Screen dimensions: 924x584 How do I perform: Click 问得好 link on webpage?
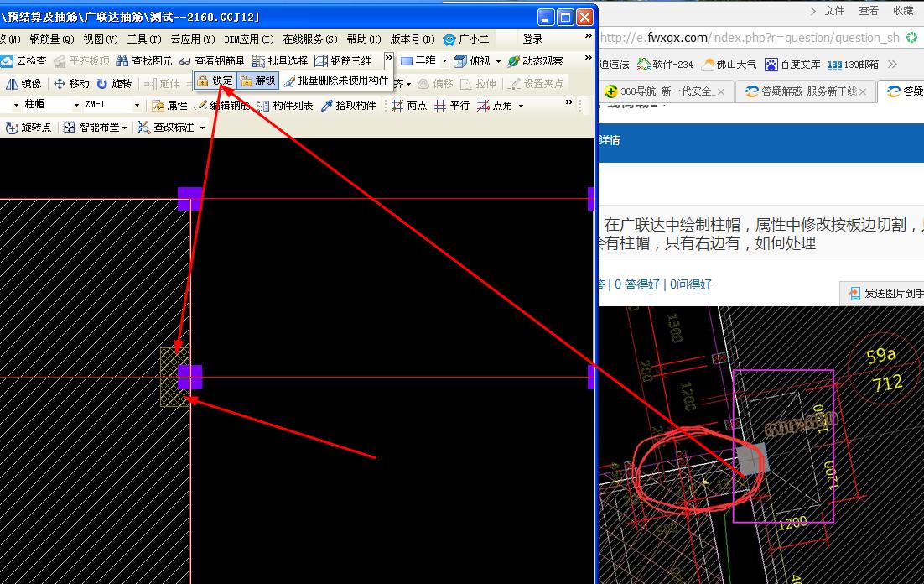pos(691,284)
